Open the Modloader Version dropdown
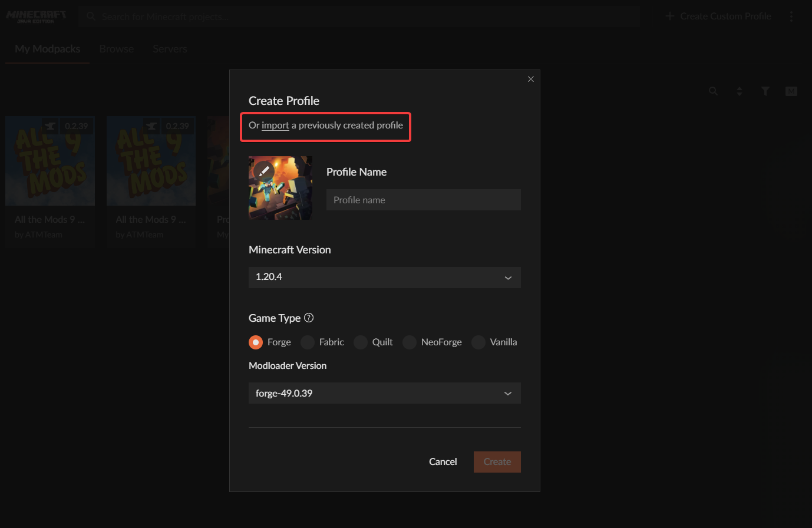812x528 pixels. click(x=384, y=394)
